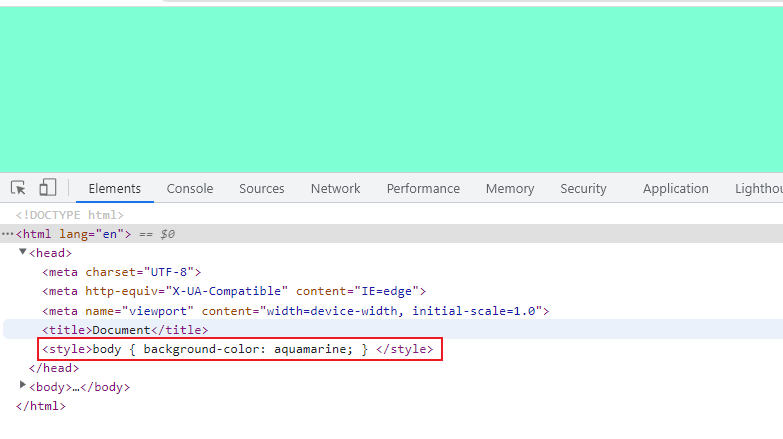This screenshot has height=439, width=783.
Task: Collapse the head element triangle
Action: click(x=22, y=252)
